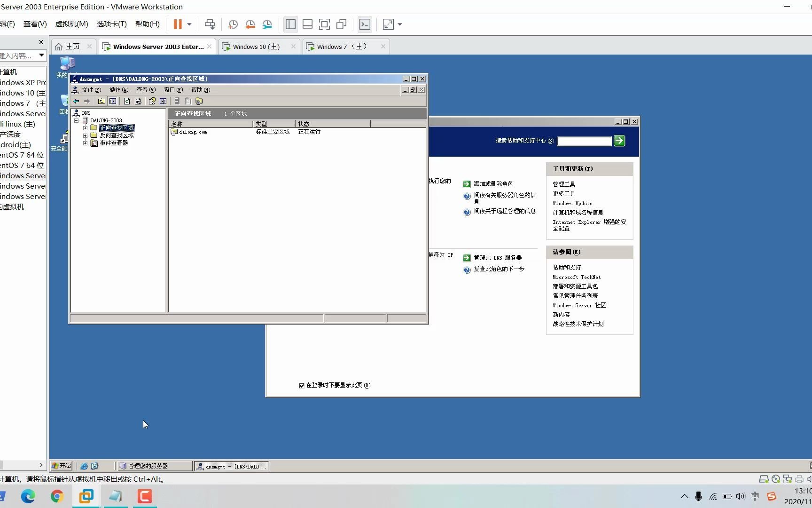The height and width of the screenshot is (508, 812).
Task: Click the Internet Explorer quick launch icon
Action: pyautogui.click(x=84, y=466)
